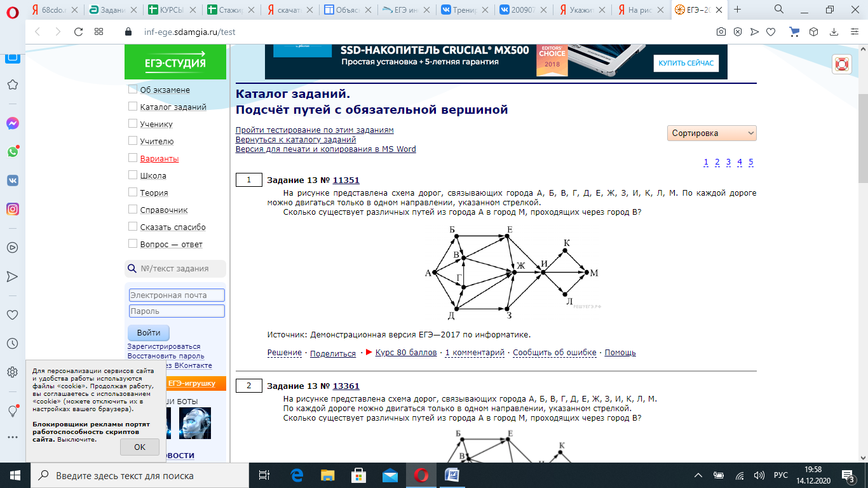Open the "Сортировка" dropdown
This screenshot has width=868, height=488.
(x=712, y=133)
